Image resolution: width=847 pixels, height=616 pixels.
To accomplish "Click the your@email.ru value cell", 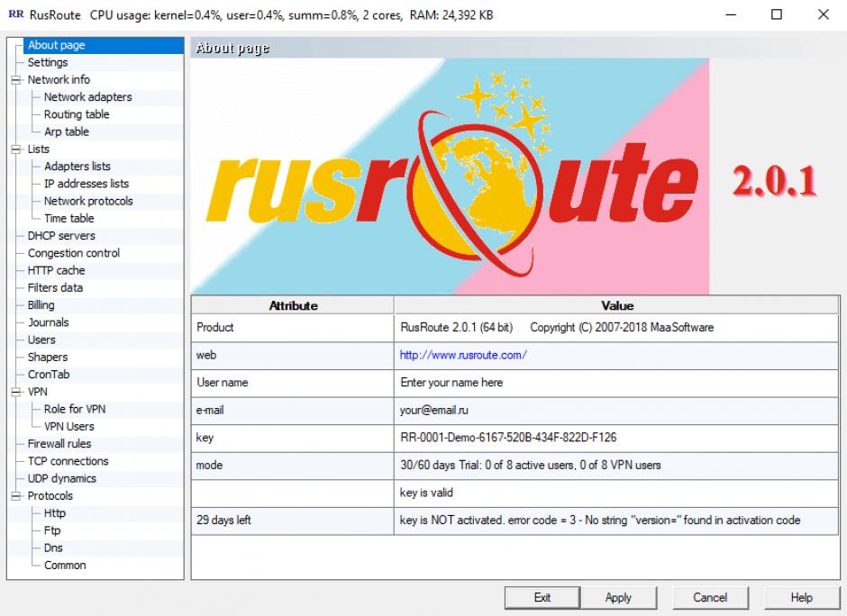I will (616, 411).
